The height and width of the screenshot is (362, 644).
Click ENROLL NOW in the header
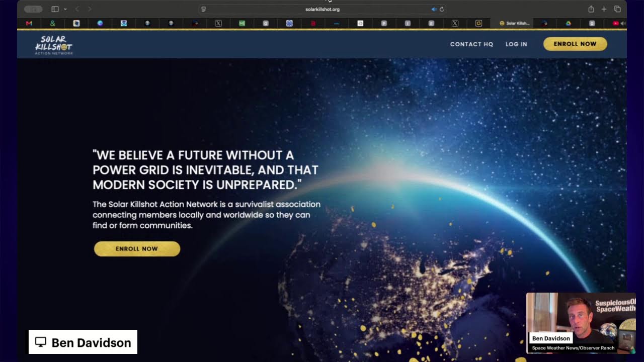[575, 44]
